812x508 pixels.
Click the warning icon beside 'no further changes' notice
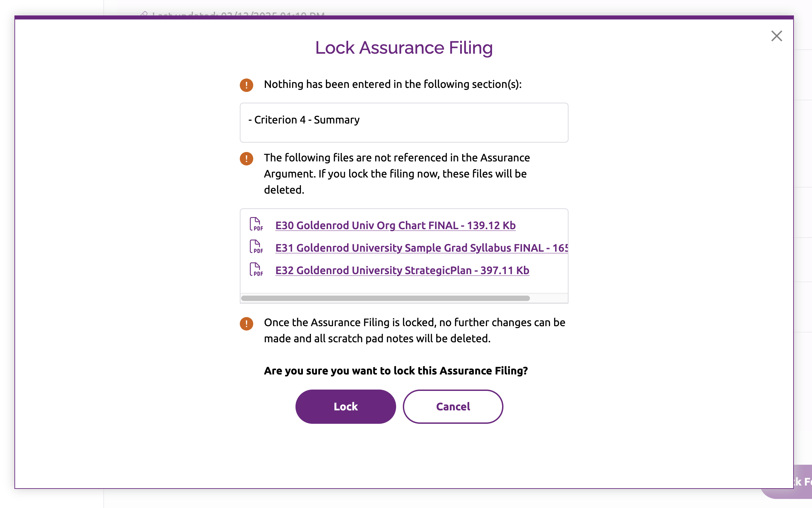coord(246,323)
